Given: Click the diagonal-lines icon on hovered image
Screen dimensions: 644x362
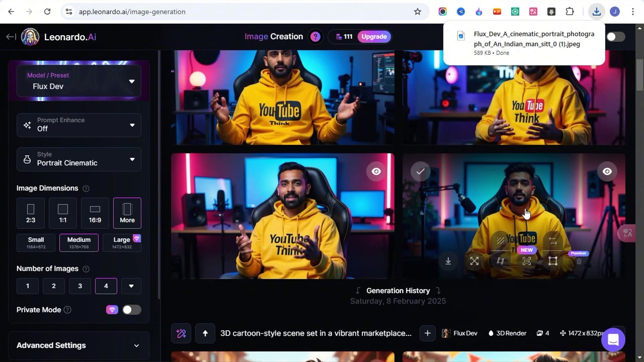Looking at the screenshot, I should click(501, 241).
